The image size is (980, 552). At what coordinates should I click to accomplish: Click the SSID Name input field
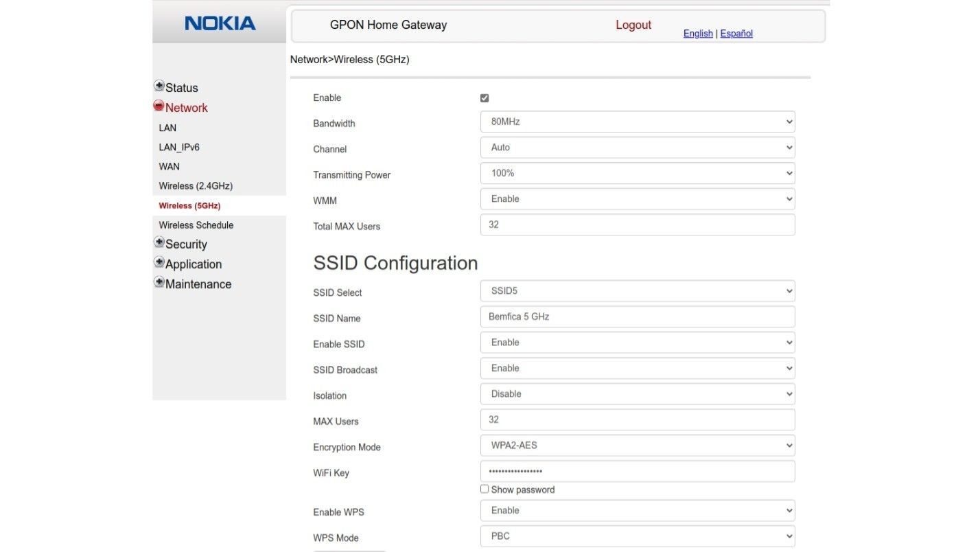637,317
